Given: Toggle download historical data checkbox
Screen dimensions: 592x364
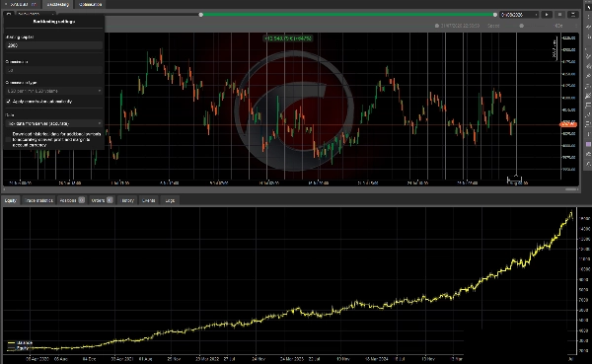Looking at the screenshot, I should pyautogui.click(x=8, y=139).
